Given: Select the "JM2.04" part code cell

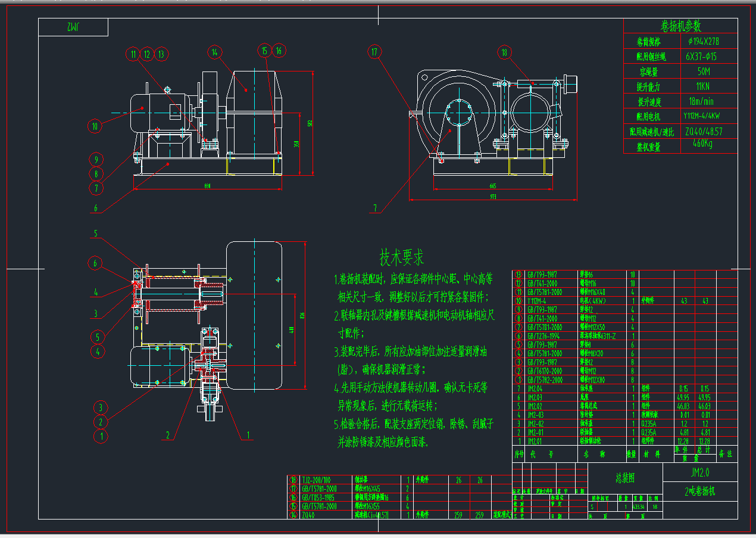Looking at the screenshot, I should coord(535,388).
